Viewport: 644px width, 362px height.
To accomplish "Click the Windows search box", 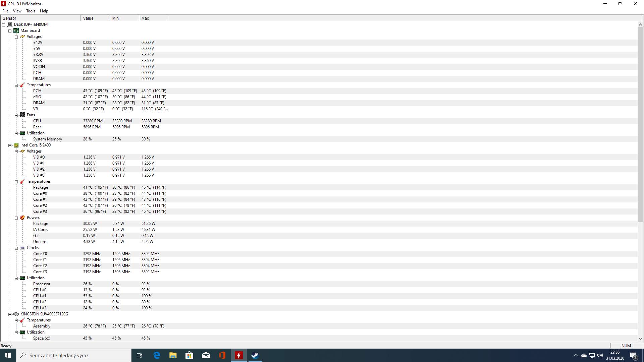I will coord(74,355).
